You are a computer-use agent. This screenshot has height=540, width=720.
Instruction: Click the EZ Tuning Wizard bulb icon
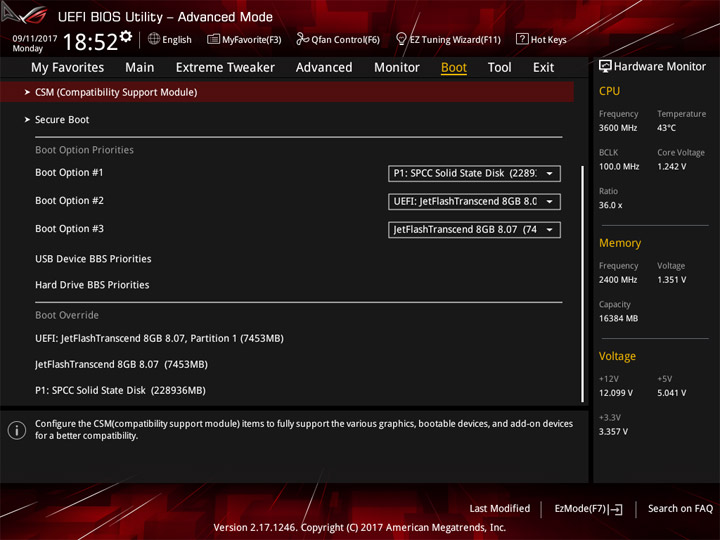[x=401, y=39]
